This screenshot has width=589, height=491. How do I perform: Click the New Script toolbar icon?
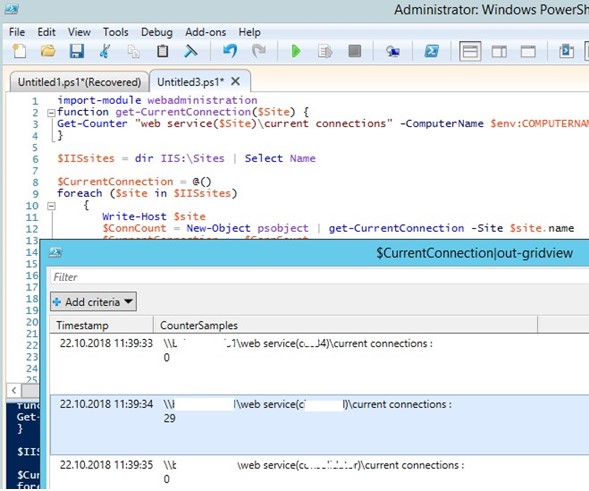click(x=19, y=51)
